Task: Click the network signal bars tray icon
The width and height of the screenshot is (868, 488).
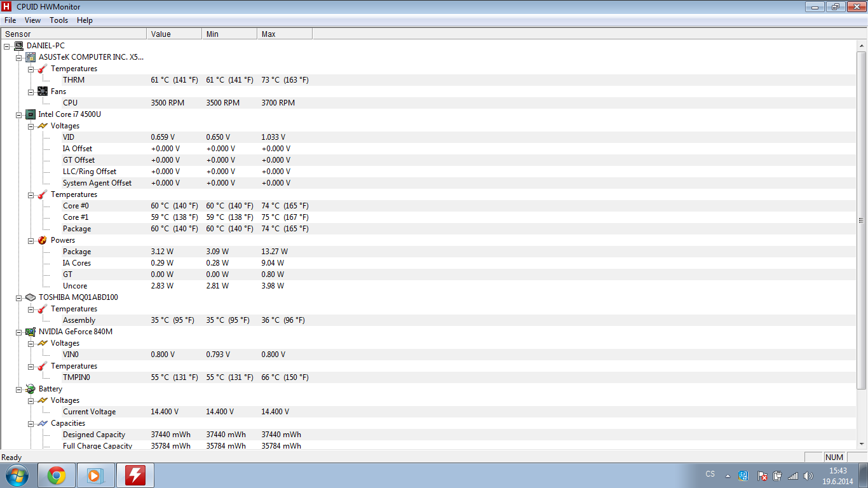Action: pos(793,476)
